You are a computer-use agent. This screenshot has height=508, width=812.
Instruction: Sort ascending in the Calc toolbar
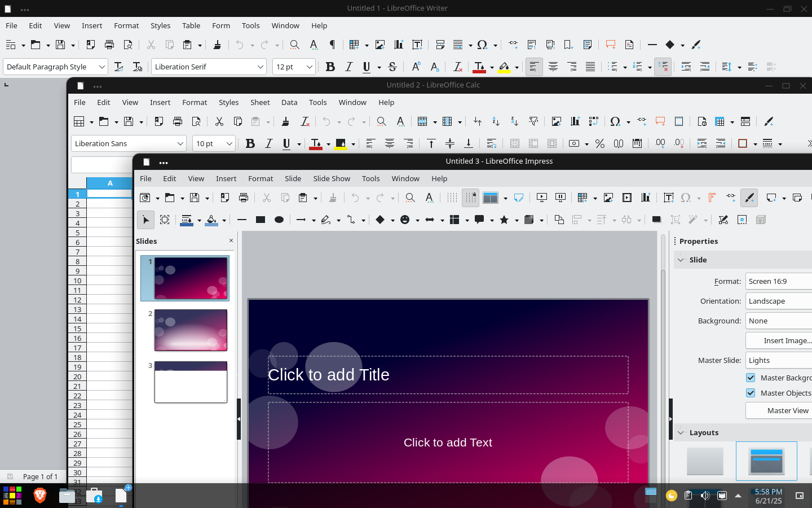click(x=496, y=121)
